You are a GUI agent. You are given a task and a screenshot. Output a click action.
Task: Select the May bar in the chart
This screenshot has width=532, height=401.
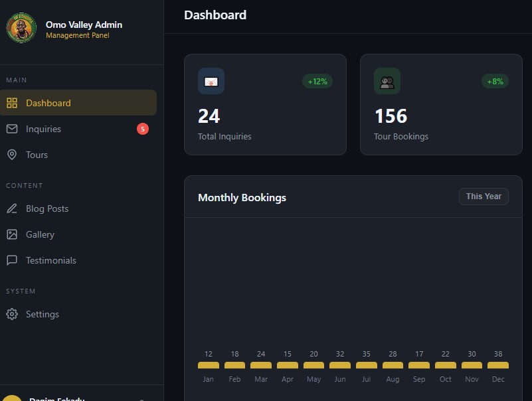[x=314, y=365]
